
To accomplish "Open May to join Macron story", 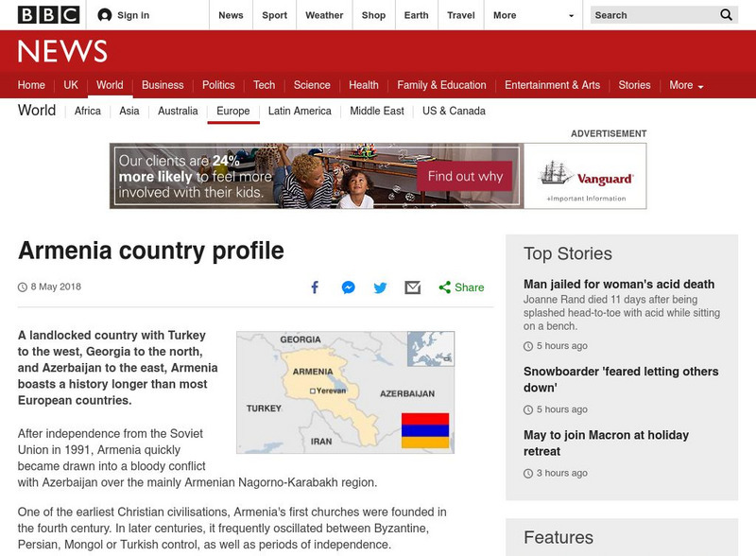I will tap(606, 443).
